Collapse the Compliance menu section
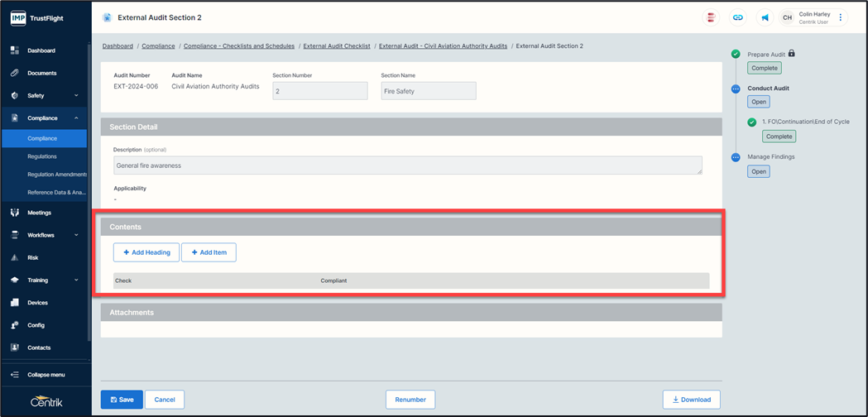Viewport: 868px width, 417px height. coord(76,118)
